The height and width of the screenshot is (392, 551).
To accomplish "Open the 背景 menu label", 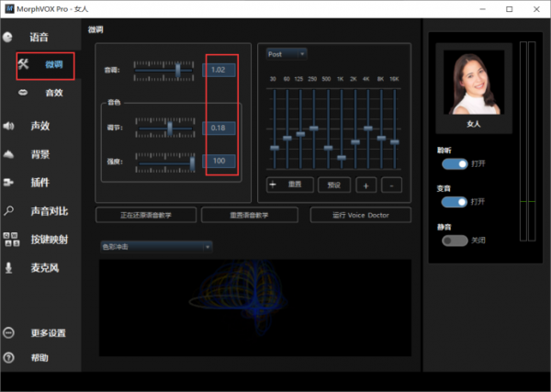I will coord(40,154).
